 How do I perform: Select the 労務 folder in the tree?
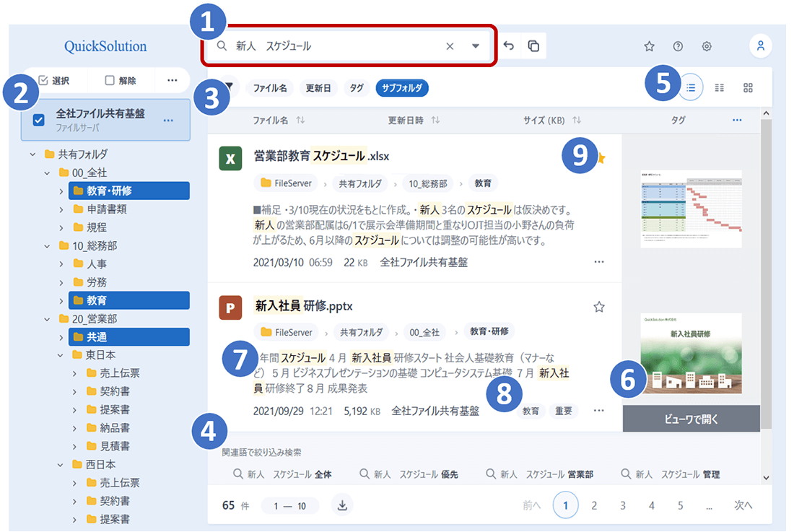coord(90,282)
